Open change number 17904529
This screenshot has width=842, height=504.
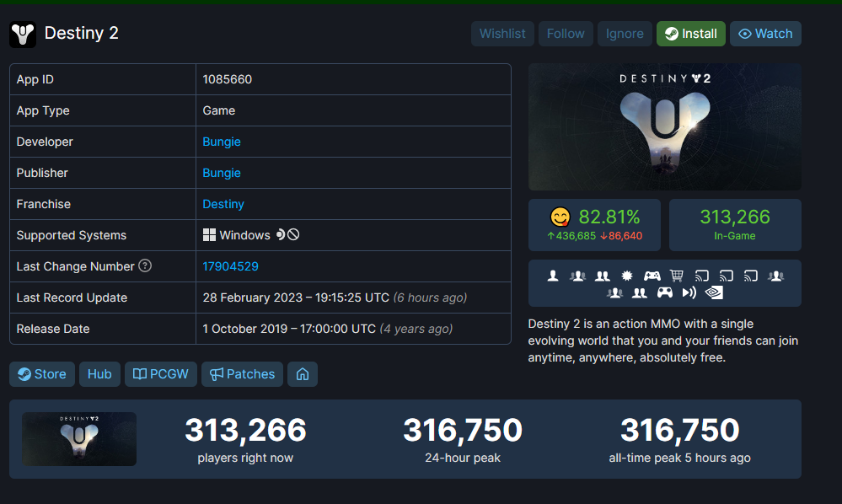point(230,266)
